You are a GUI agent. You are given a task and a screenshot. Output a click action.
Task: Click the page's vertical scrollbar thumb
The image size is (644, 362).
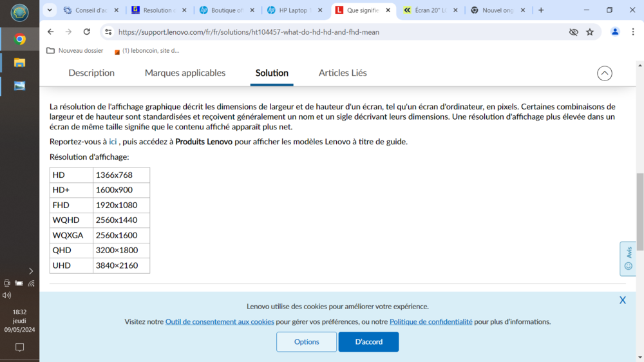point(639,211)
